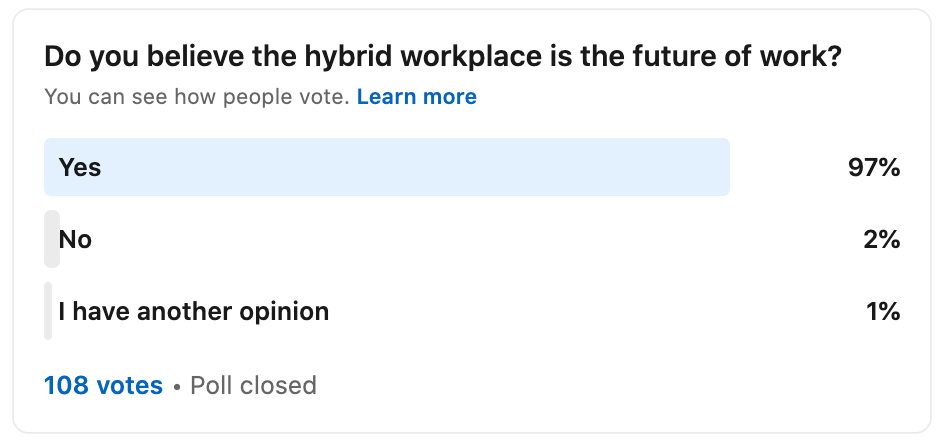Click the 'future of work' phrase in heading
The image size is (948, 442).
click(x=748, y=57)
